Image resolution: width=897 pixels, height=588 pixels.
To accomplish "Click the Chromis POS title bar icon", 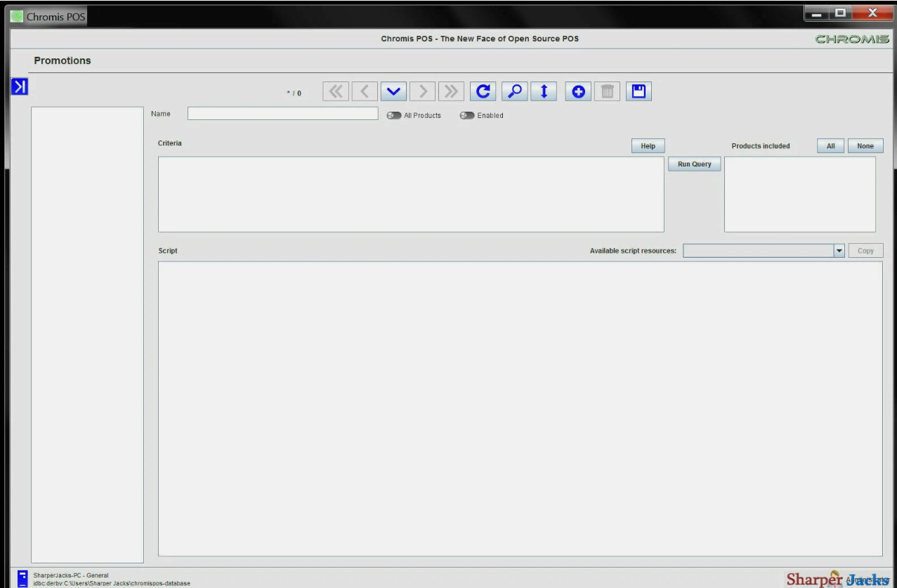I will pos(17,16).
